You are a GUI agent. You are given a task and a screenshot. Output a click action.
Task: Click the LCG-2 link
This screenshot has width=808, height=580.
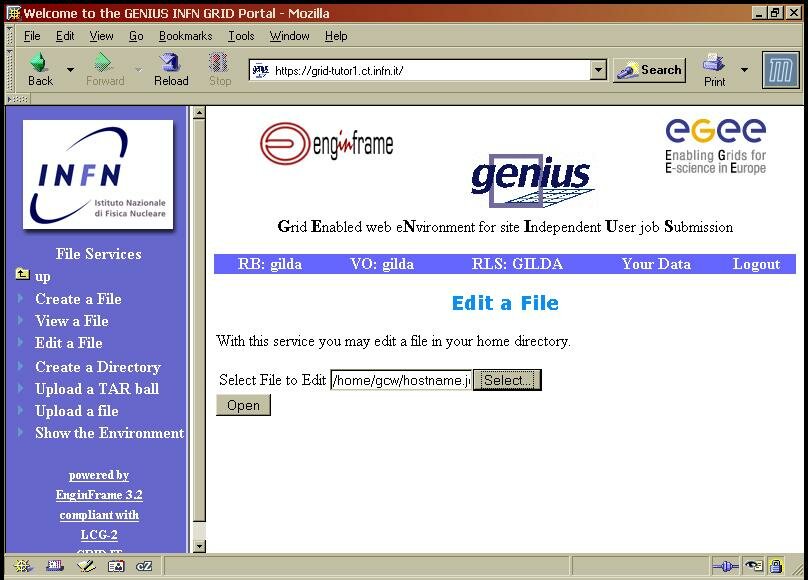coord(99,535)
